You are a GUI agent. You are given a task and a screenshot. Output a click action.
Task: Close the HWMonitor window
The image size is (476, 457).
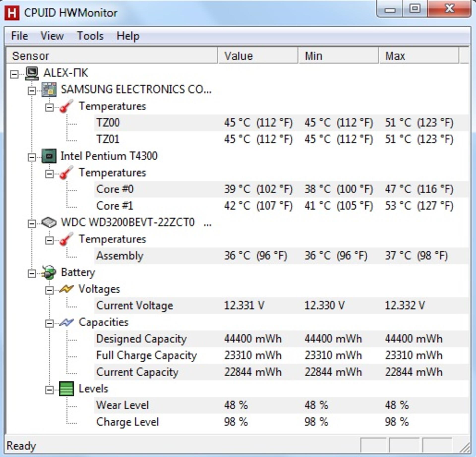point(449,9)
